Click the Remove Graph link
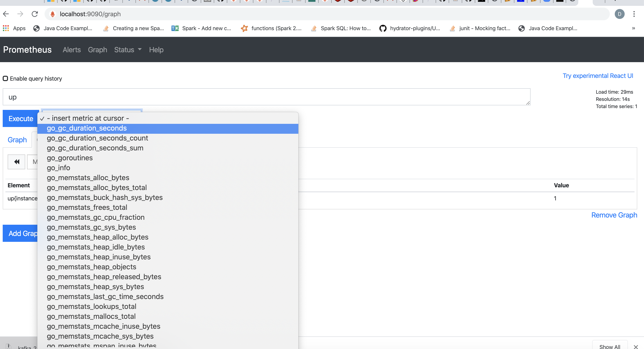644x349 pixels. pos(614,215)
